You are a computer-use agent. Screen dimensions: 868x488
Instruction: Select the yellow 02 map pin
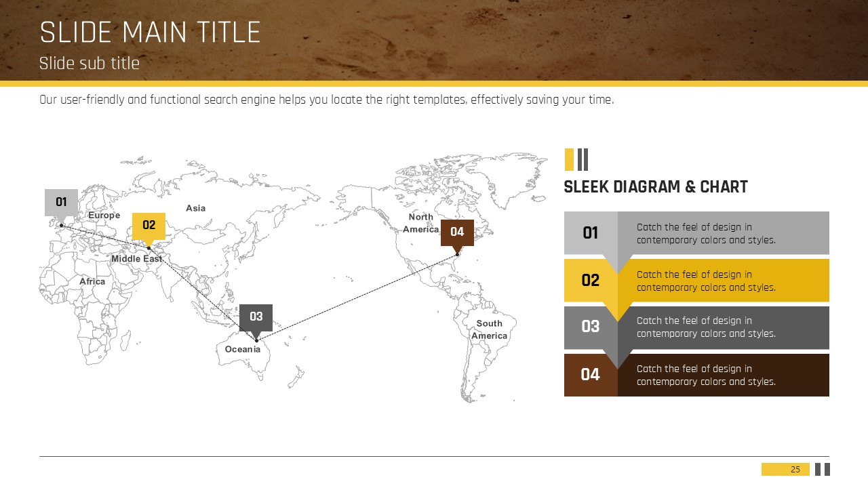click(149, 226)
